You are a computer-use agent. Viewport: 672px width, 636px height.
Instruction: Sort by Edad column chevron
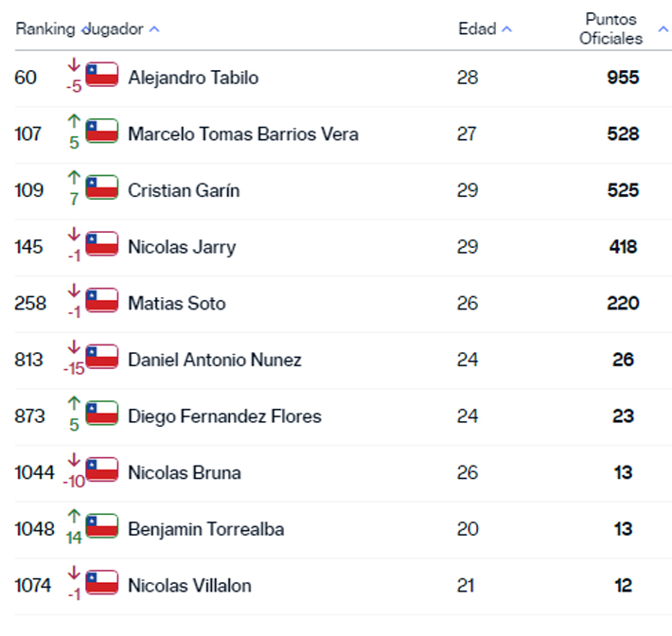coord(506,29)
